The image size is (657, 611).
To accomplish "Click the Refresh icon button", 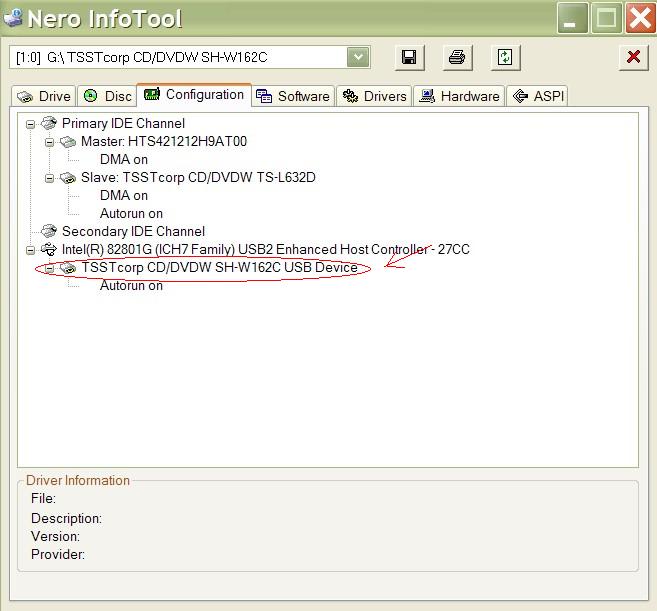I will point(505,57).
